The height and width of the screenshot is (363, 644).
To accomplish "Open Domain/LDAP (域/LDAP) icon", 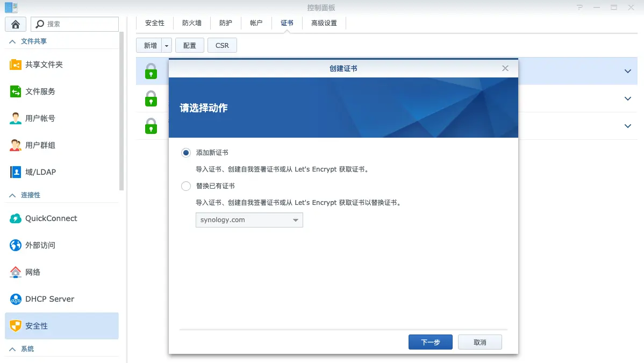I will point(15,172).
